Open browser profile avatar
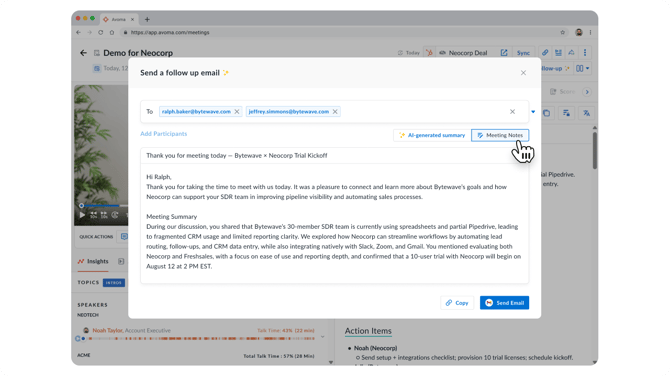 point(579,32)
